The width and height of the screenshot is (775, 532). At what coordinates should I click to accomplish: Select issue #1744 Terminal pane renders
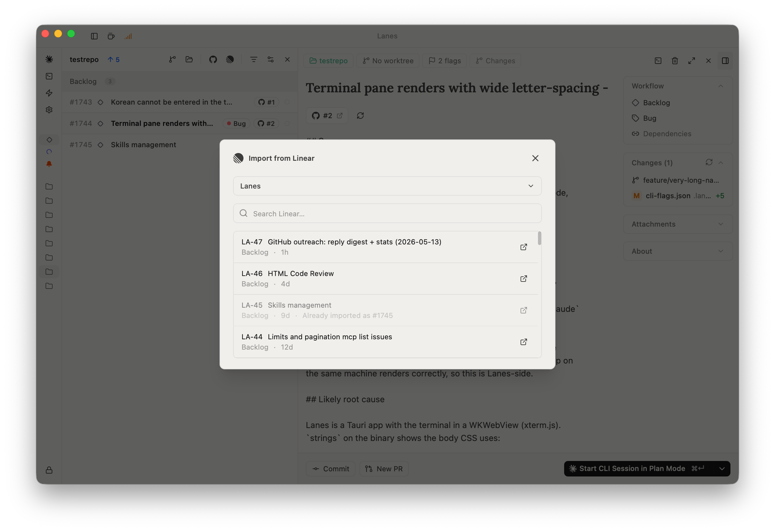180,123
